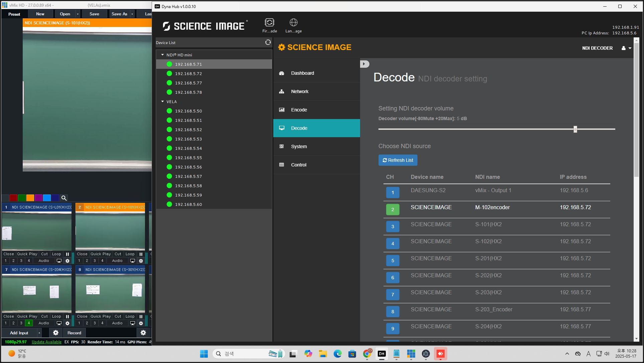Collapse the NDI HD mini device group

click(x=163, y=55)
